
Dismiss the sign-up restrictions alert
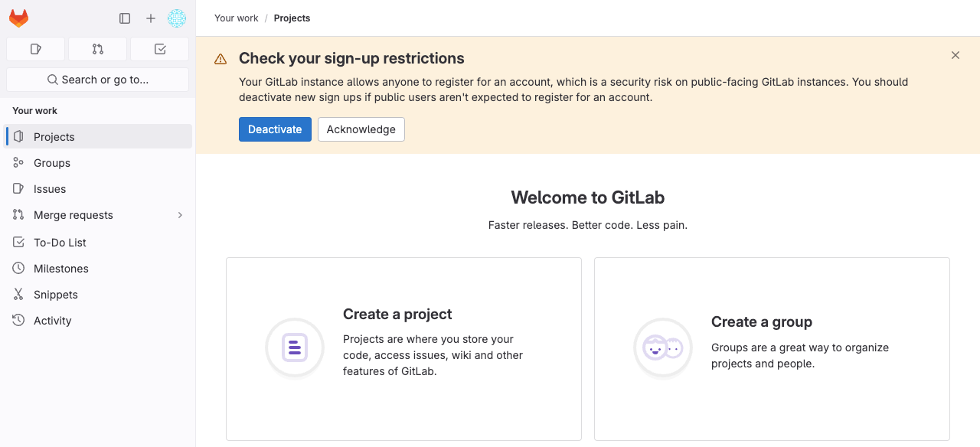pos(955,55)
